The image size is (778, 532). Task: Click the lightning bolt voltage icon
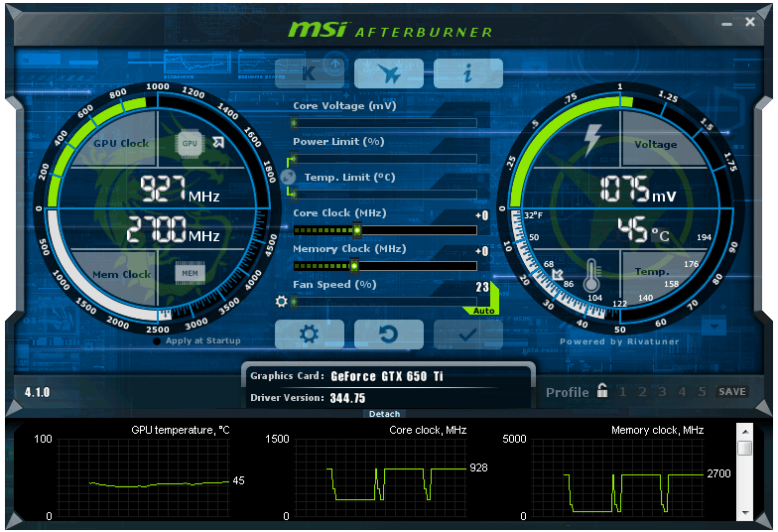[591, 140]
